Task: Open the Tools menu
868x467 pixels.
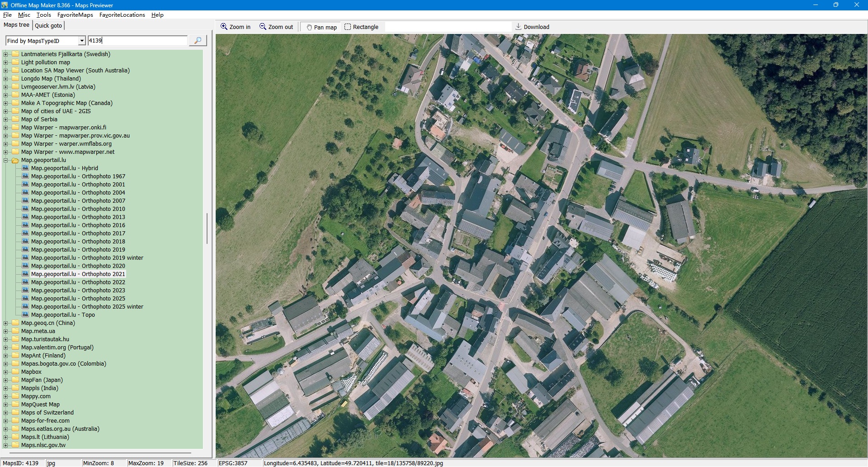Action: [x=43, y=14]
